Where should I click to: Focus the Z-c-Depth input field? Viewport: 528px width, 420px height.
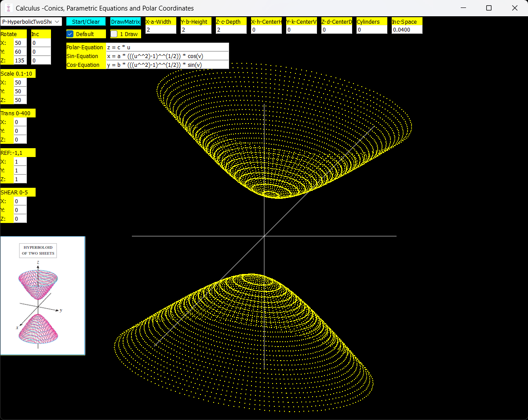click(231, 30)
